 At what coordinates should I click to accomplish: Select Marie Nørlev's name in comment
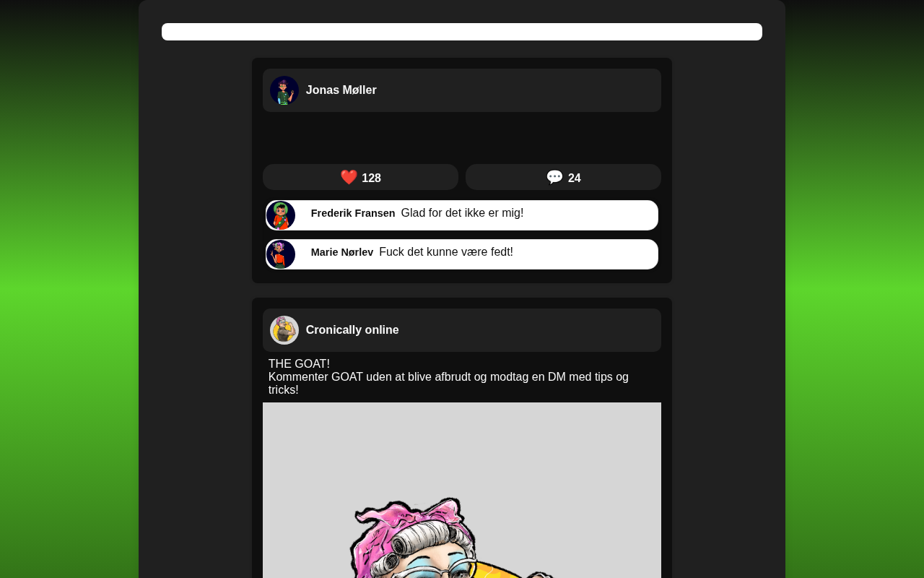(342, 252)
